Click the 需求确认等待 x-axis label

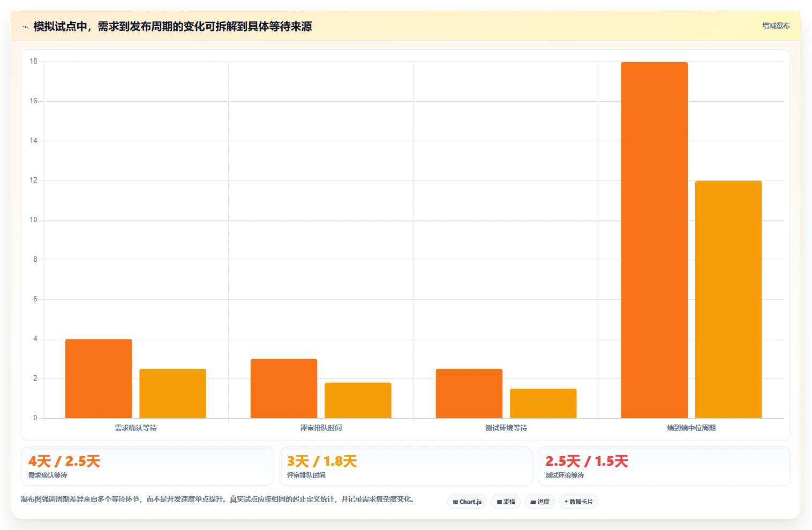pyautogui.click(x=136, y=428)
